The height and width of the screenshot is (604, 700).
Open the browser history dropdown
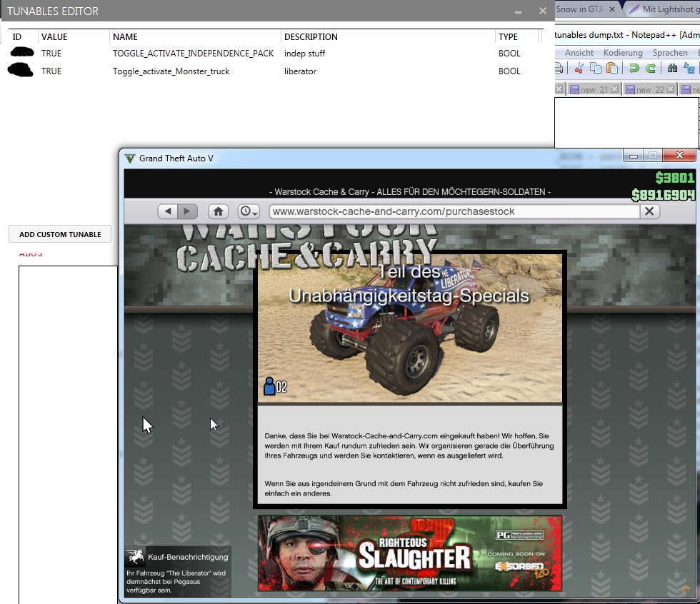(249, 211)
